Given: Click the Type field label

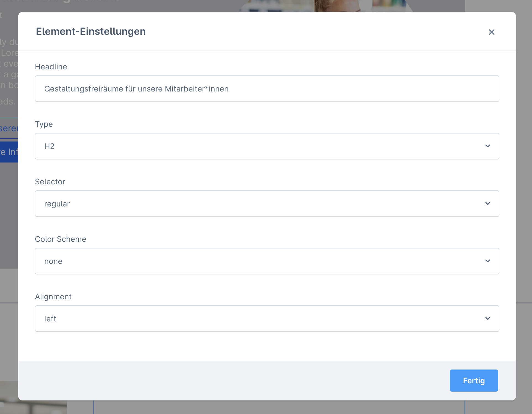Looking at the screenshot, I should coord(44,124).
